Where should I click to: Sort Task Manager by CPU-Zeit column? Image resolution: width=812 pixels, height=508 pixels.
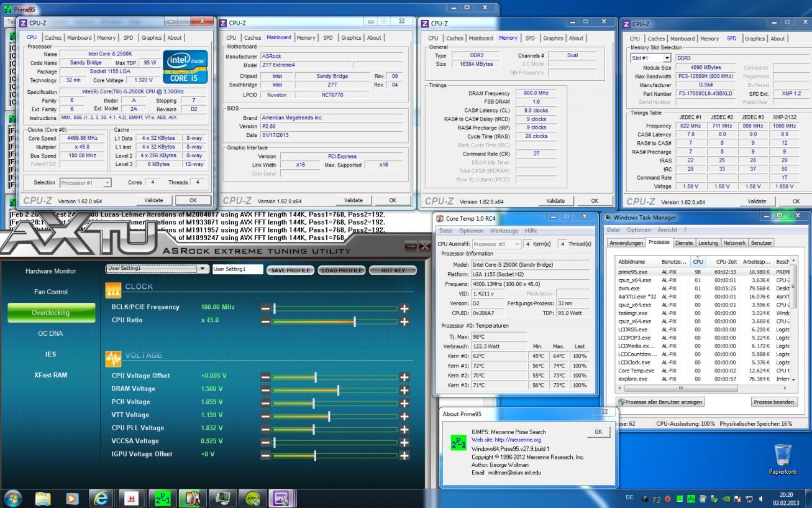(x=723, y=262)
